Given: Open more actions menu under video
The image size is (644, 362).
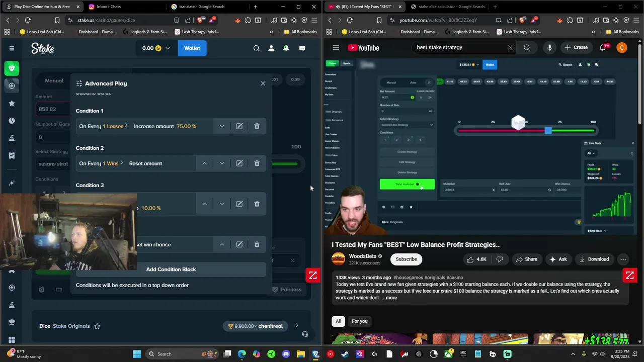Looking at the screenshot, I should pos(623,259).
